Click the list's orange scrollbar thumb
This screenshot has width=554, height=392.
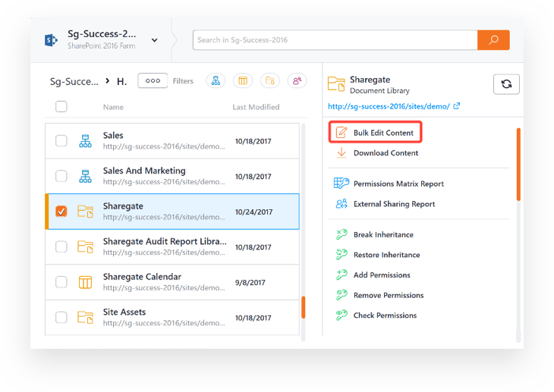pyautogui.click(x=303, y=307)
